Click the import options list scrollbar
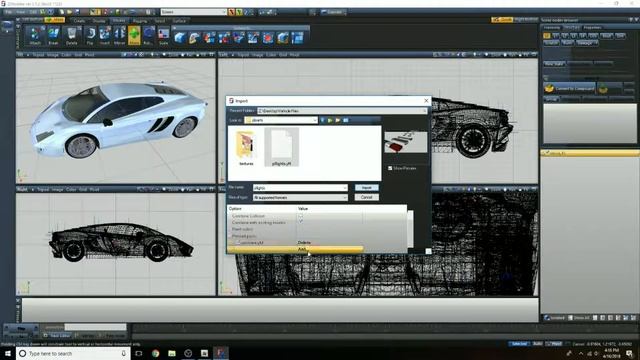640x360 pixels. click(410, 229)
